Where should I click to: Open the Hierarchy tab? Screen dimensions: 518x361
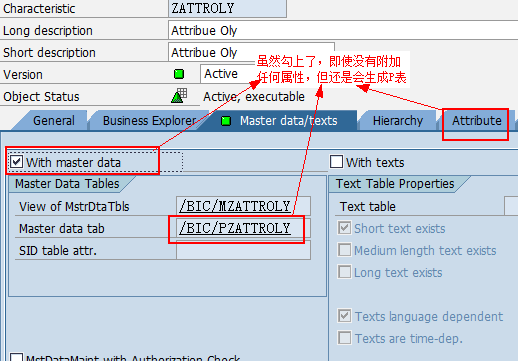tap(398, 121)
